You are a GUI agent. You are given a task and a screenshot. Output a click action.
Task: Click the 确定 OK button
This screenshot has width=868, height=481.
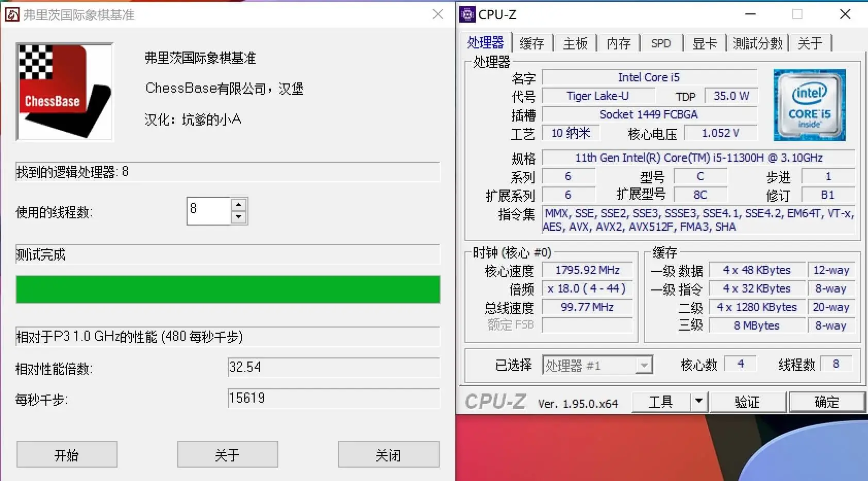pyautogui.click(x=827, y=402)
